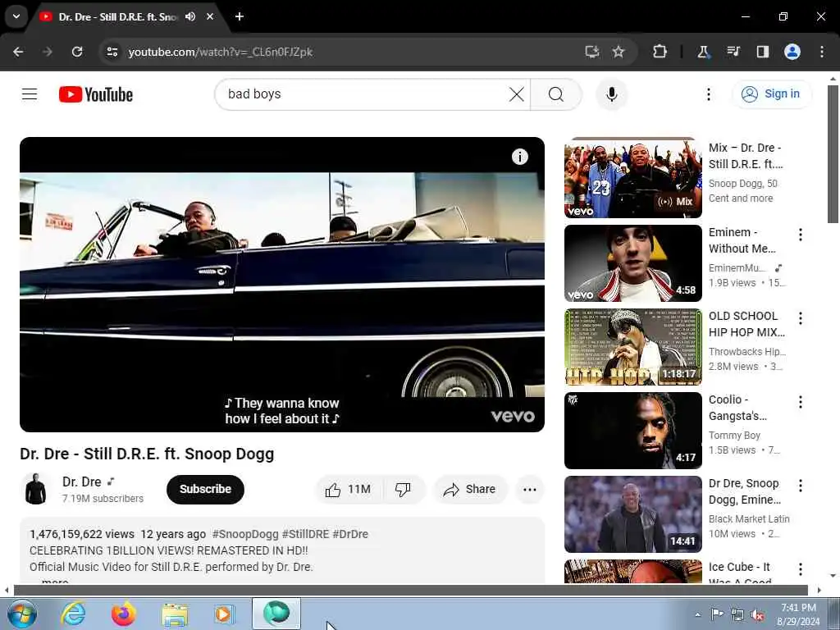Open the #DrDre hashtag
The height and width of the screenshot is (630, 840).
pyautogui.click(x=350, y=534)
